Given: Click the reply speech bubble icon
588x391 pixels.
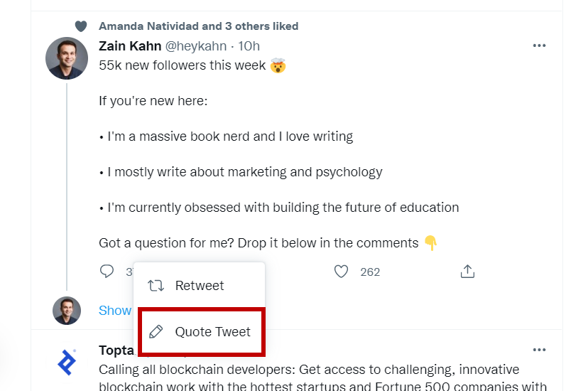Looking at the screenshot, I should [x=107, y=271].
